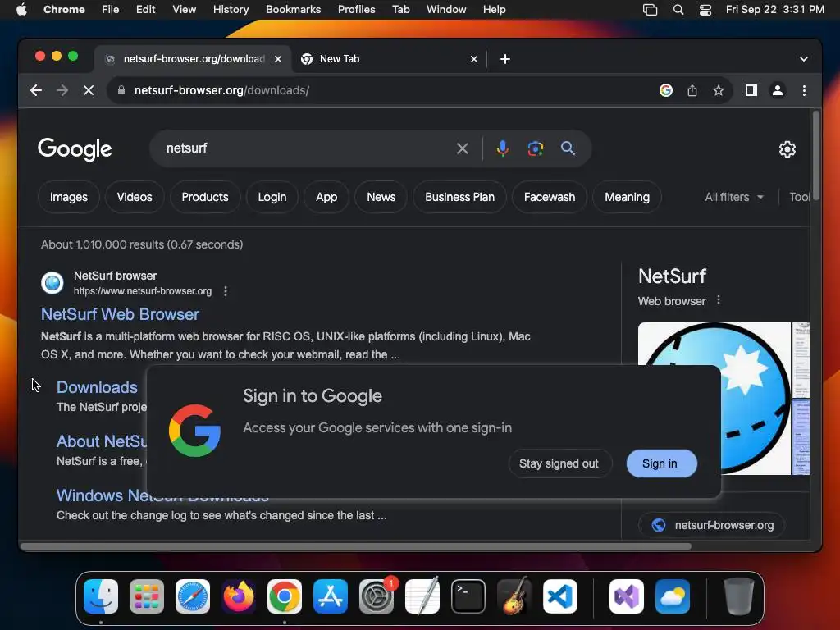The image size is (840, 630).
Task: Switch to the New Tab tab
Action: 390,59
